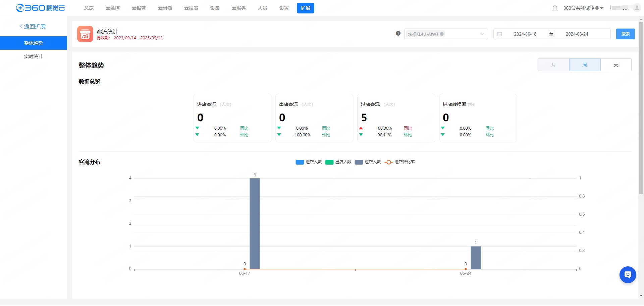Click the 进店转换率 card title
The image size is (644, 306).
pos(454,104)
